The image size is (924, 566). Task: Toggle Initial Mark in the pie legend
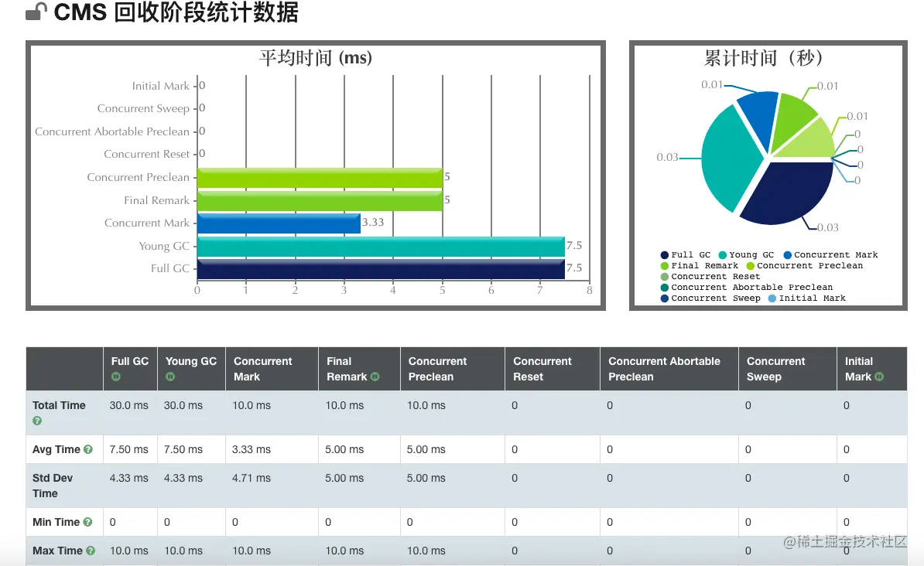(806, 298)
